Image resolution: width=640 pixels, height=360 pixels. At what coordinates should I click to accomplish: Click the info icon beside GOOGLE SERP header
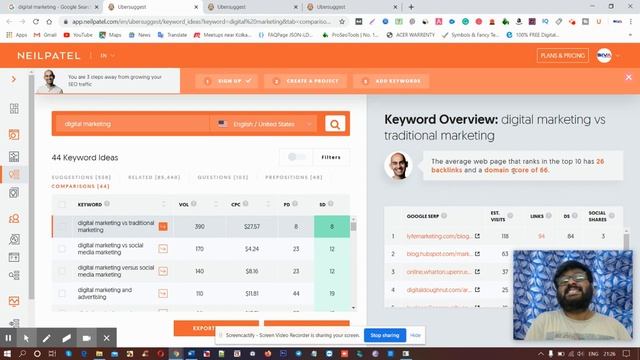444,216
